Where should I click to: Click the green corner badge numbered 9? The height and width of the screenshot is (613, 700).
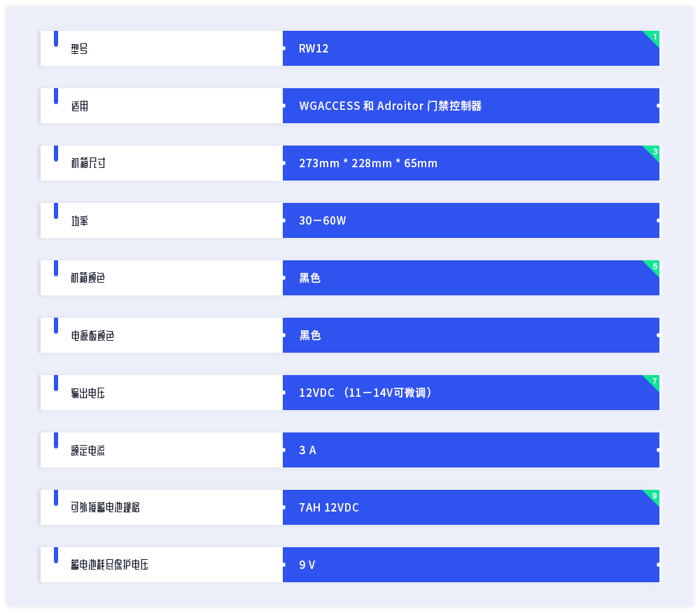(653, 495)
